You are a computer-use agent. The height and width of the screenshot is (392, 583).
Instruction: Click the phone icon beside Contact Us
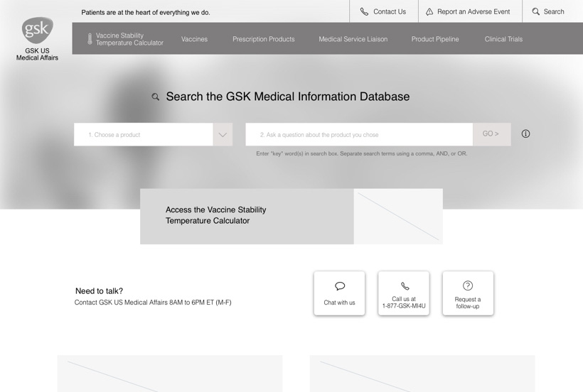[364, 12]
